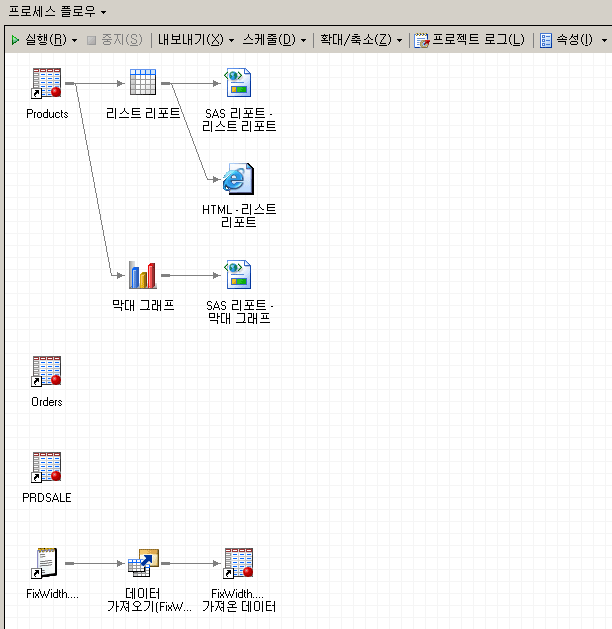Open the 프로젝트 로그(L) button
Viewport: 612px width, 629px height.
point(469,40)
